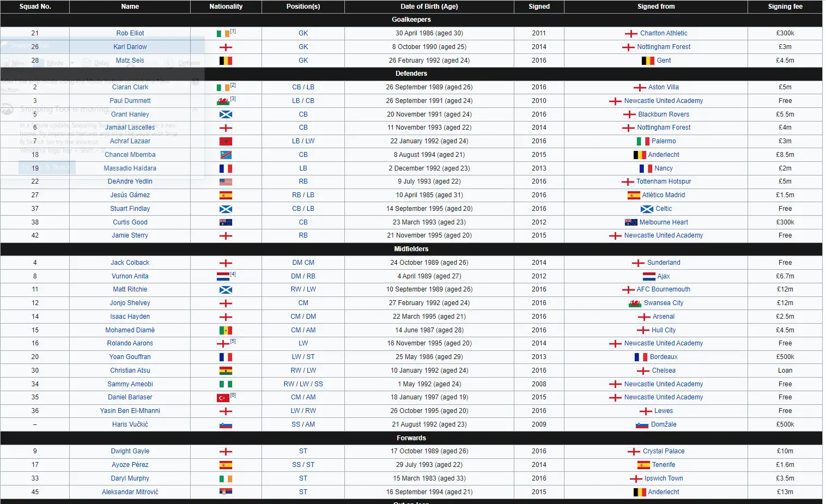Follow the Melbourne Heart club link
Image resolution: width=826 pixels, height=504 pixels.
(x=664, y=222)
